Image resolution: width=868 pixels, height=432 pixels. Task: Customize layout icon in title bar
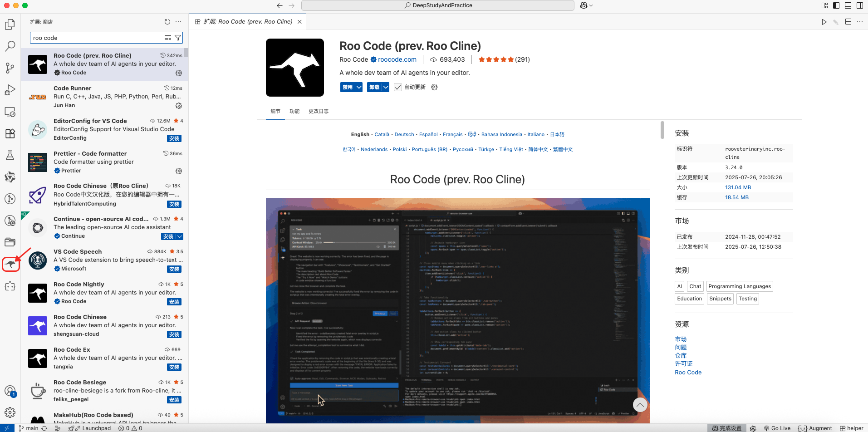(x=824, y=5)
